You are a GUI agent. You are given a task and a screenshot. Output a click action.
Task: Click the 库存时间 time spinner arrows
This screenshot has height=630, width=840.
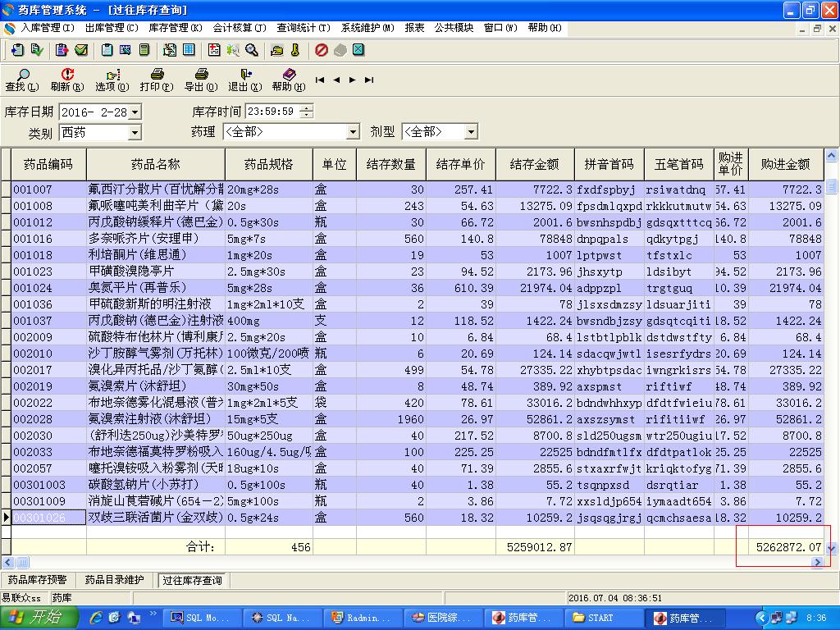pos(307,112)
